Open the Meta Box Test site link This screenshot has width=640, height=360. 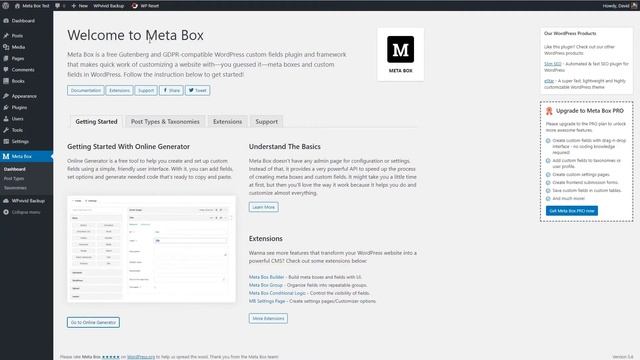click(32, 6)
